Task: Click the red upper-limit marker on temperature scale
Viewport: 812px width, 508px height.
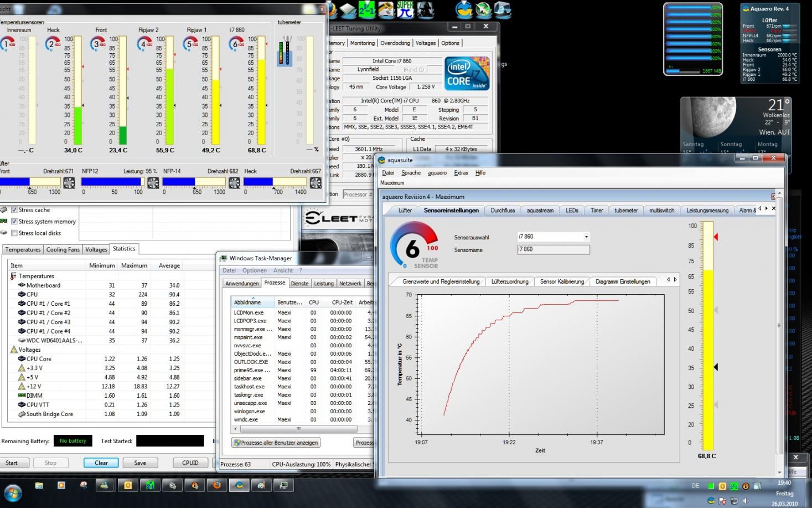Action: (716, 237)
